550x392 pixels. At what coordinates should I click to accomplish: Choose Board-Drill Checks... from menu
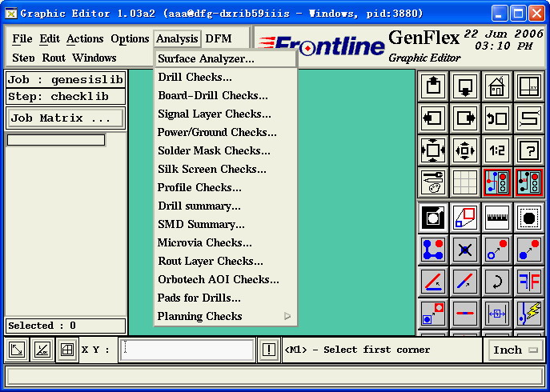(226, 95)
